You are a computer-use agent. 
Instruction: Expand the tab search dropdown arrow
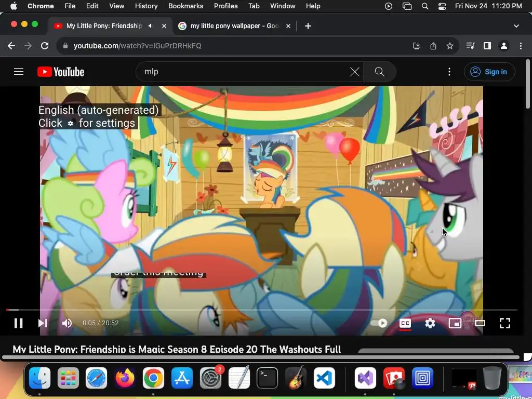pos(516,26)
